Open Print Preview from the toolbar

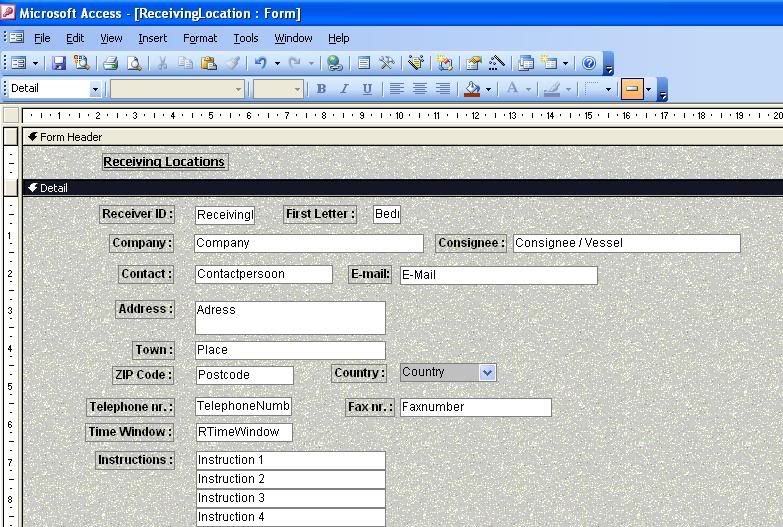[133, 63]
